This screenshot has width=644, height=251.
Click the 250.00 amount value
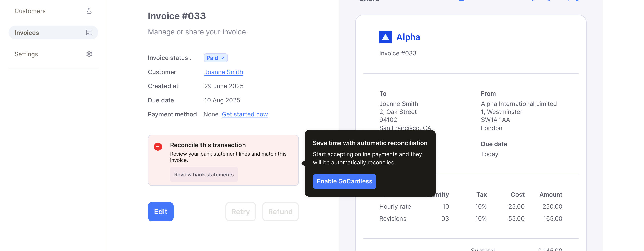552,207
